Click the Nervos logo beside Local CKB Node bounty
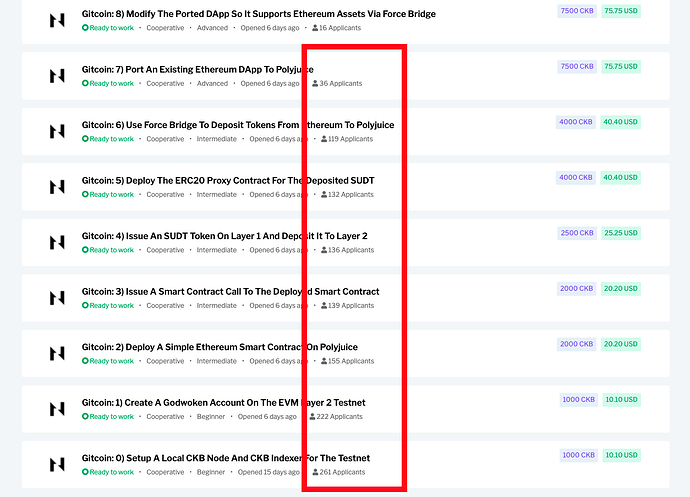This screenshot has height=497, width=690. (x=57, y=464)
